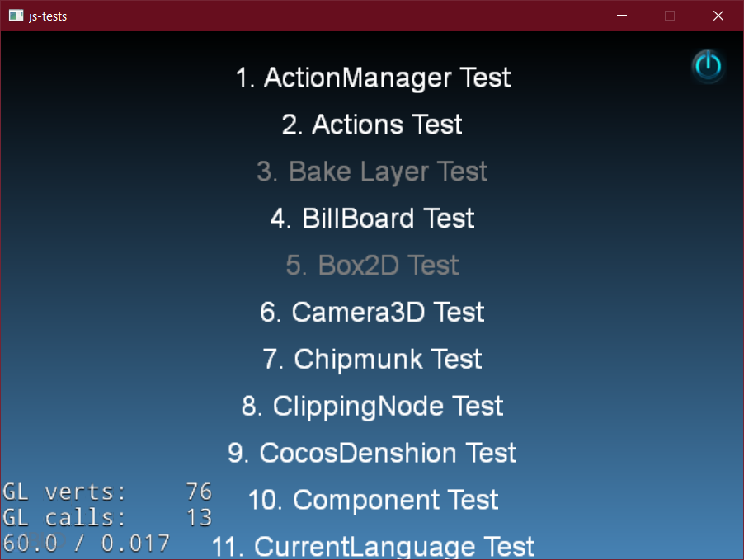This screenshot has width=744, height=560.
Task: Click the GL verts counter readout
Action: point(107,491)
